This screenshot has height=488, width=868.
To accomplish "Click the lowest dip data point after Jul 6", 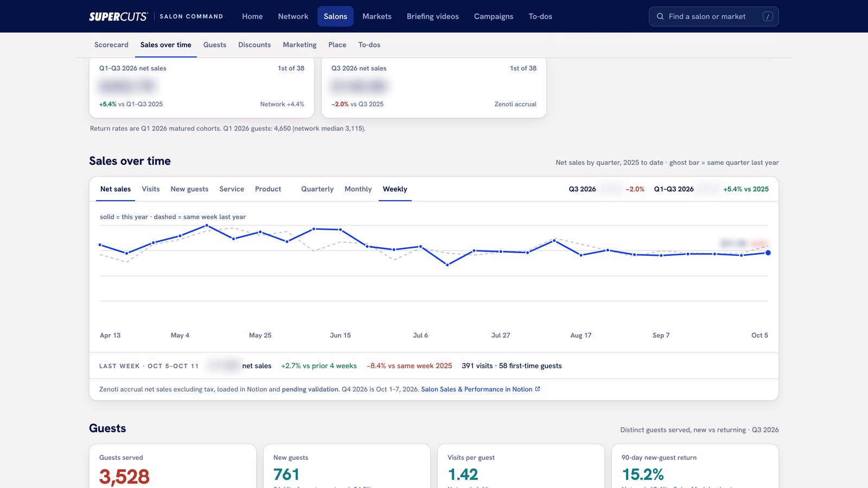I will tap(447, 265).
